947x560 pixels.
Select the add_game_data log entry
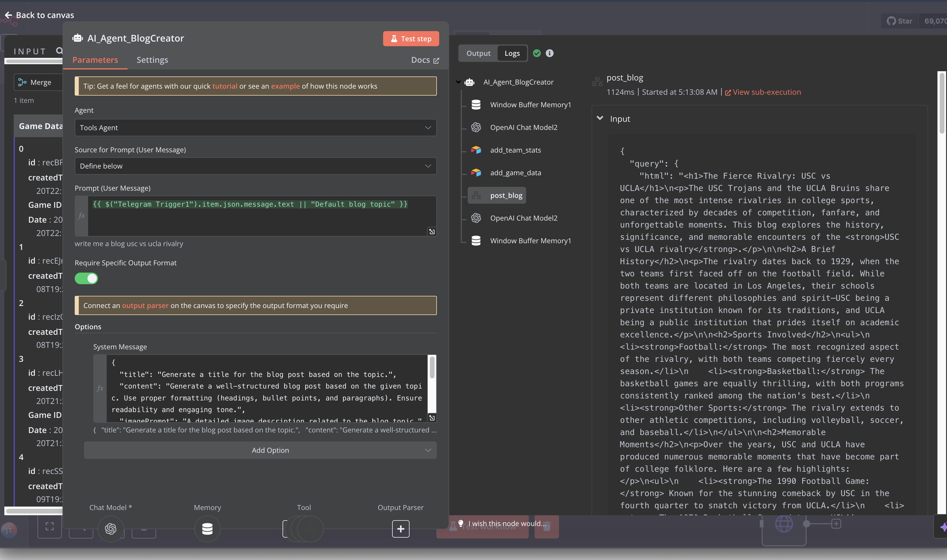515,172
